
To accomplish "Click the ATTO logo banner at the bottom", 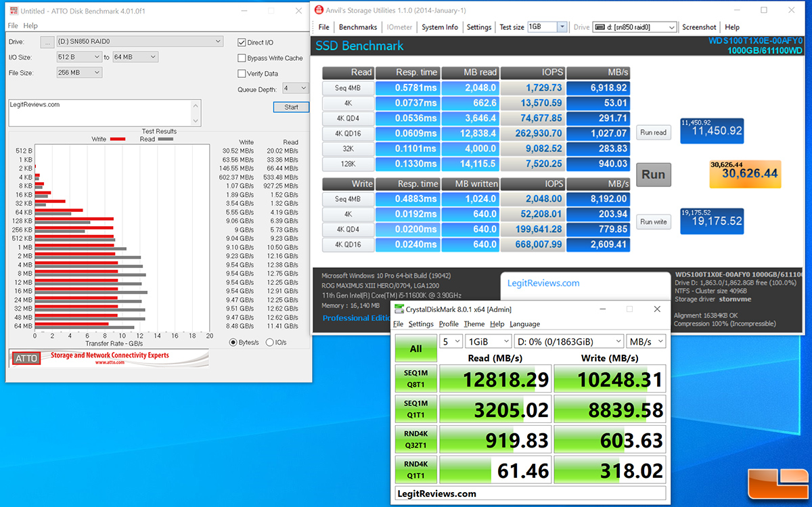I will (x=108, y=358).
